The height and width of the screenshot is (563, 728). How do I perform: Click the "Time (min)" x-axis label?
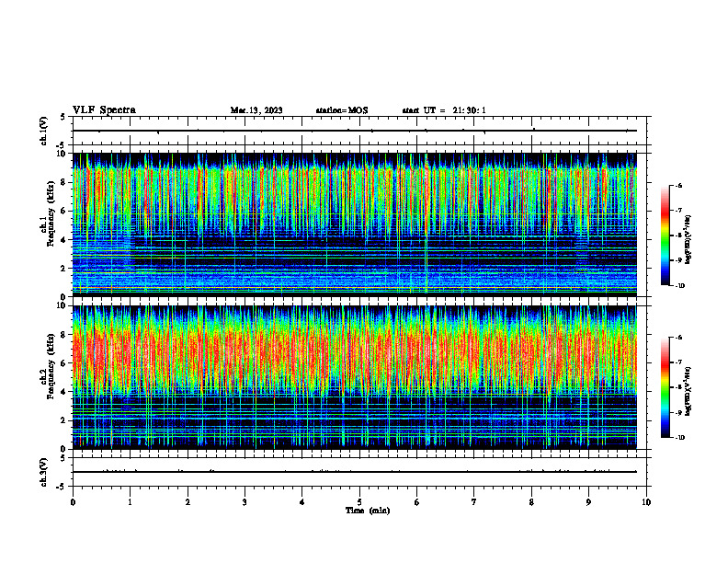click(368, 511)
